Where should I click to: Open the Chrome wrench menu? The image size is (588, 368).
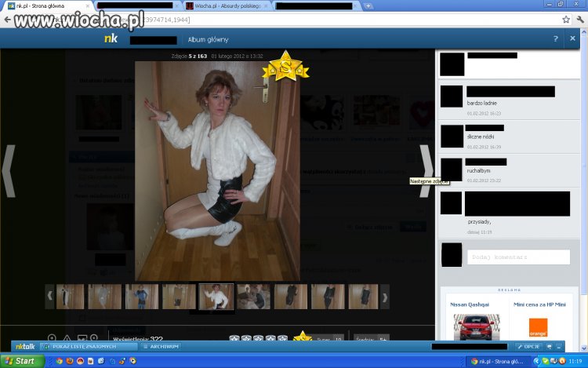pyautogui.click(x=580, y=20)
